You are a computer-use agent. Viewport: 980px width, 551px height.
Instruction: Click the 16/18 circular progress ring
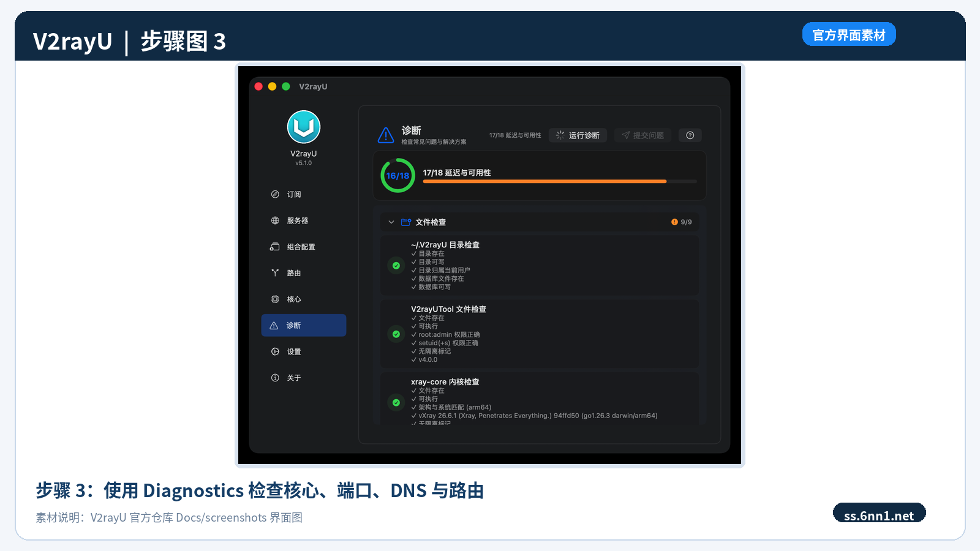[x=398, y=176]
